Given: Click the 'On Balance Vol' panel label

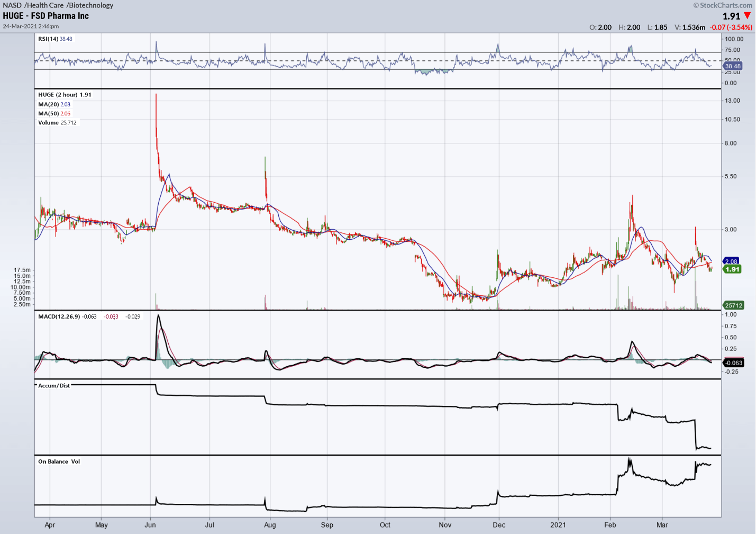Looking at the screenshot, I should tap(59, 461).
